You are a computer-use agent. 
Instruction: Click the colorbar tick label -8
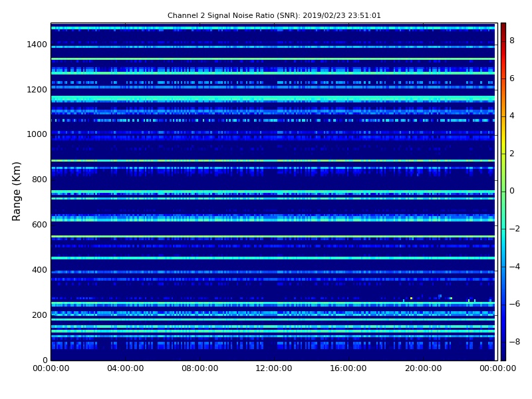(x=514, y=342)
